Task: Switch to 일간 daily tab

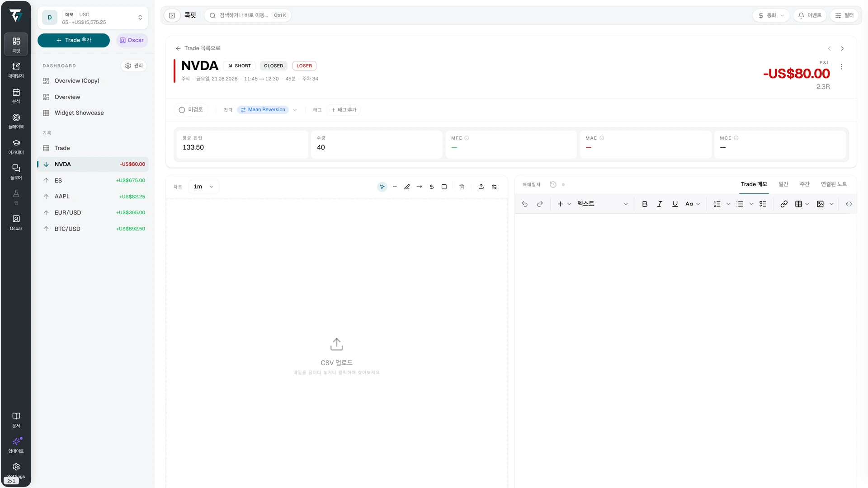Action: (783, 184)
